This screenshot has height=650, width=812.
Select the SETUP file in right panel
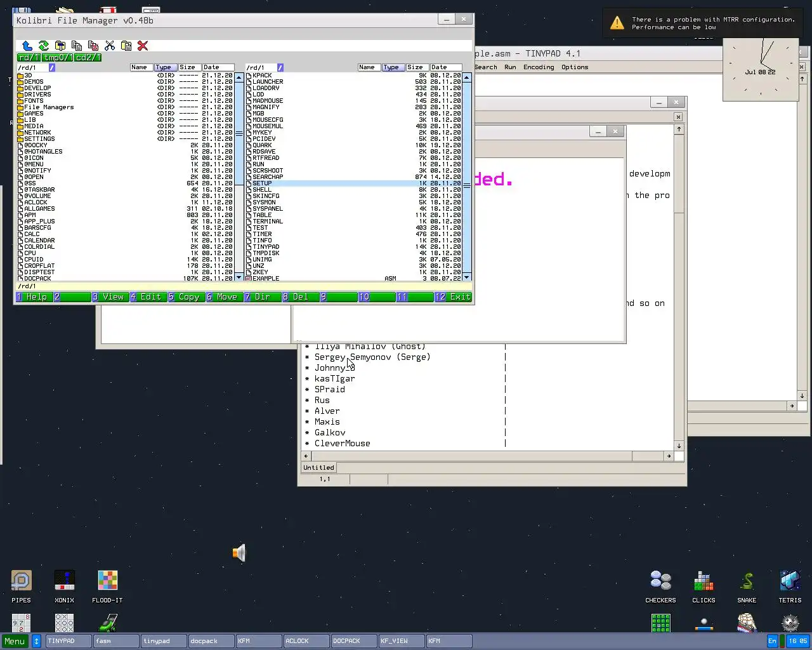point(353,183)
